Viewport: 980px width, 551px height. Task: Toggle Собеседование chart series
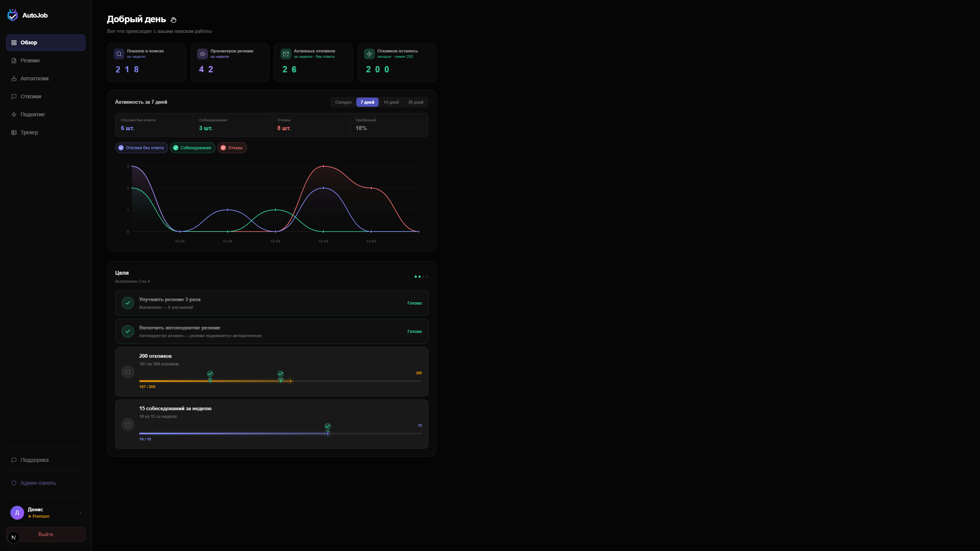tap(193, 148)
